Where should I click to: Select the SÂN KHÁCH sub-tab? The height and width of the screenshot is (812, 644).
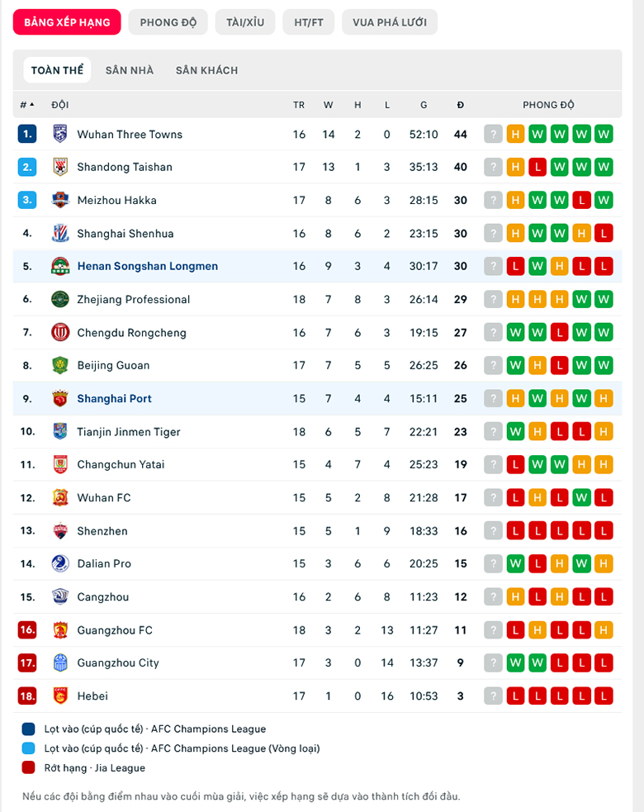(x=206, y=70)
